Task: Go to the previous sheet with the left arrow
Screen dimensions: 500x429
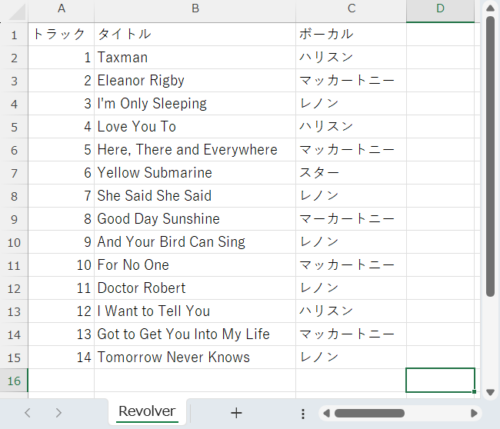Action: [x=28, y=413]
